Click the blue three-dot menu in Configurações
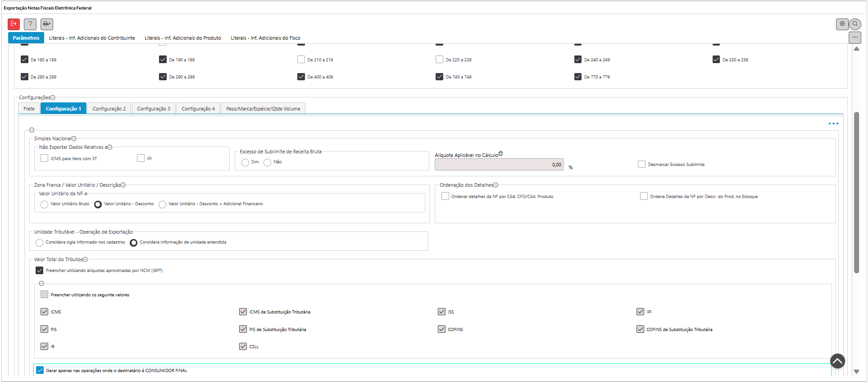 833,124
